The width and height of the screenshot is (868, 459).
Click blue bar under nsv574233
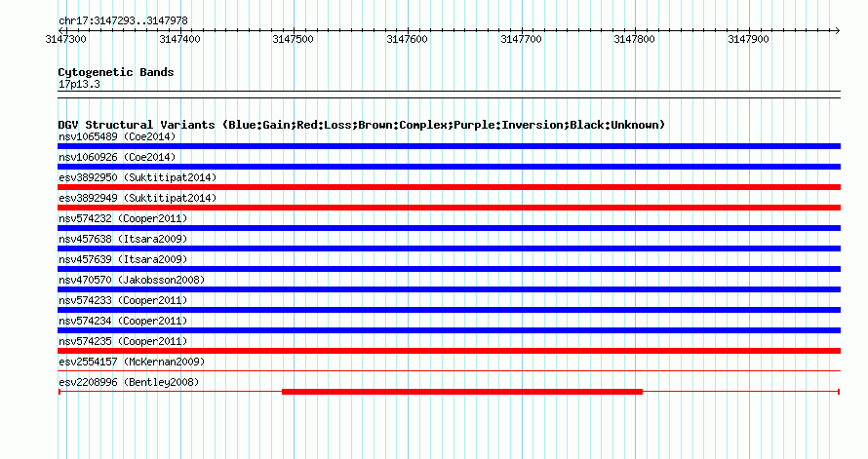pyautogui.click(x=449, y=310)
